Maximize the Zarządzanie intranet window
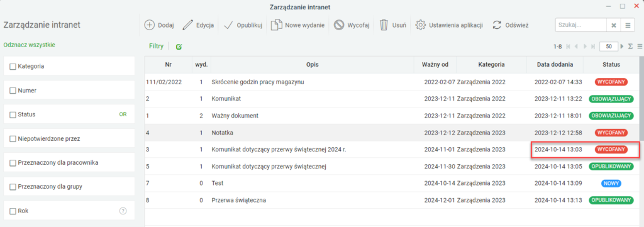 [x=623, y=6]
